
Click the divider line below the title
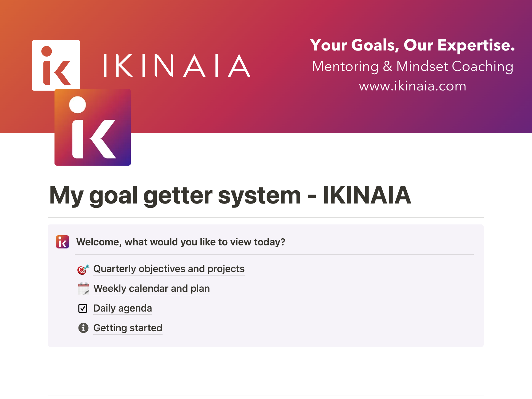[x=266, y=217]
